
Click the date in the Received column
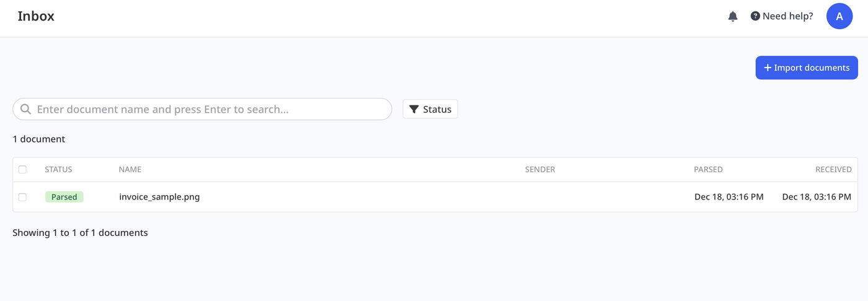pyautogui.click(x=817, y=197)
